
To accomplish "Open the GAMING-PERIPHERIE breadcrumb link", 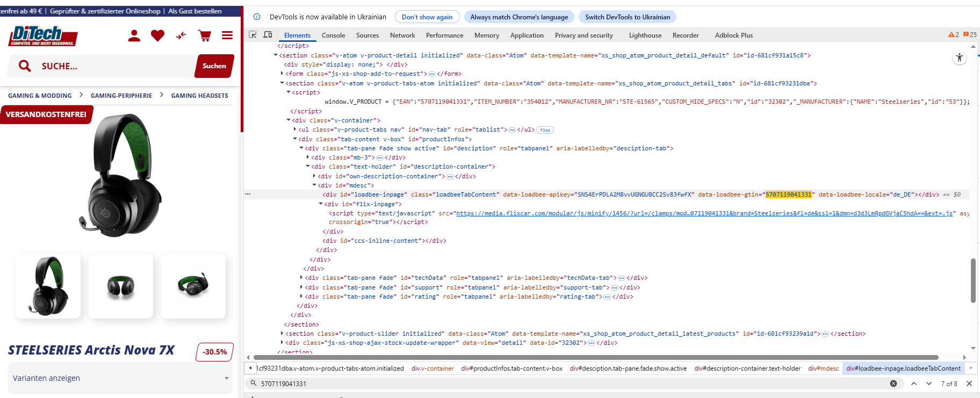I will point(121,96).
